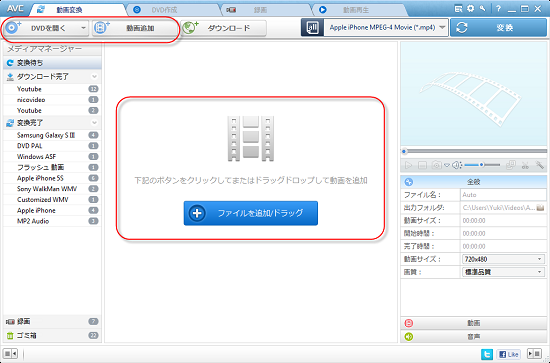The image size is (550, 363).
Task: Click the play button in preview controls
Action: click(x=409, y=165)
